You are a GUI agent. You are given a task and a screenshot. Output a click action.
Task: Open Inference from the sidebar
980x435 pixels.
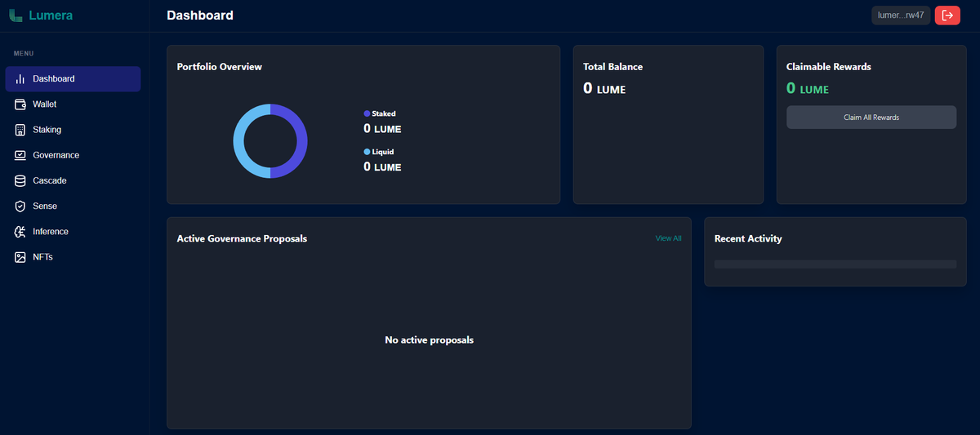[73, 232]
